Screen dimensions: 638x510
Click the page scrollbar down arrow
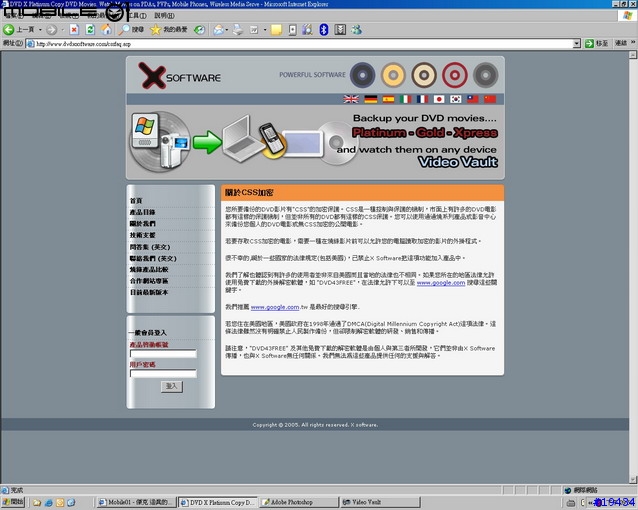coord(633,479)
